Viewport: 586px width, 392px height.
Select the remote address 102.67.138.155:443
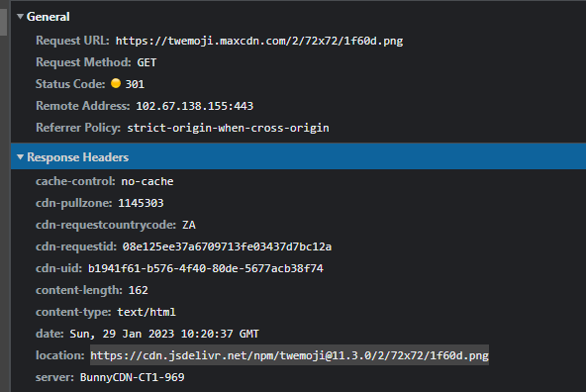[x=195, y=106]
